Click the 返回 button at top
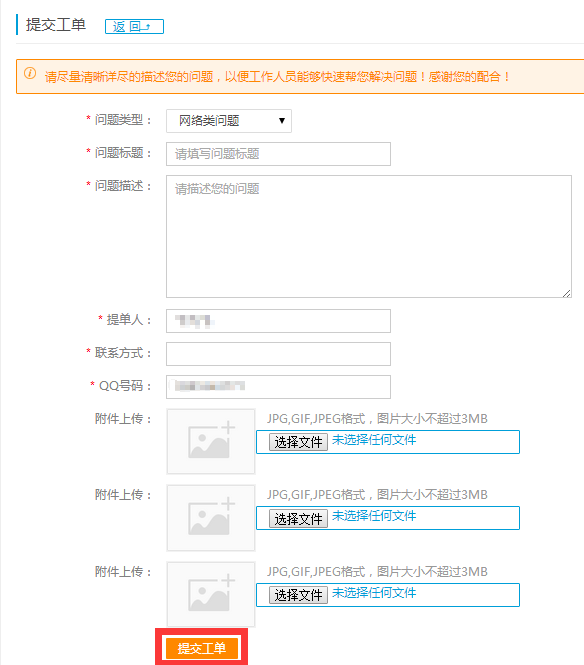Viewport: 584px width, 665px height. pyautogui.click(x=134, y=26)
